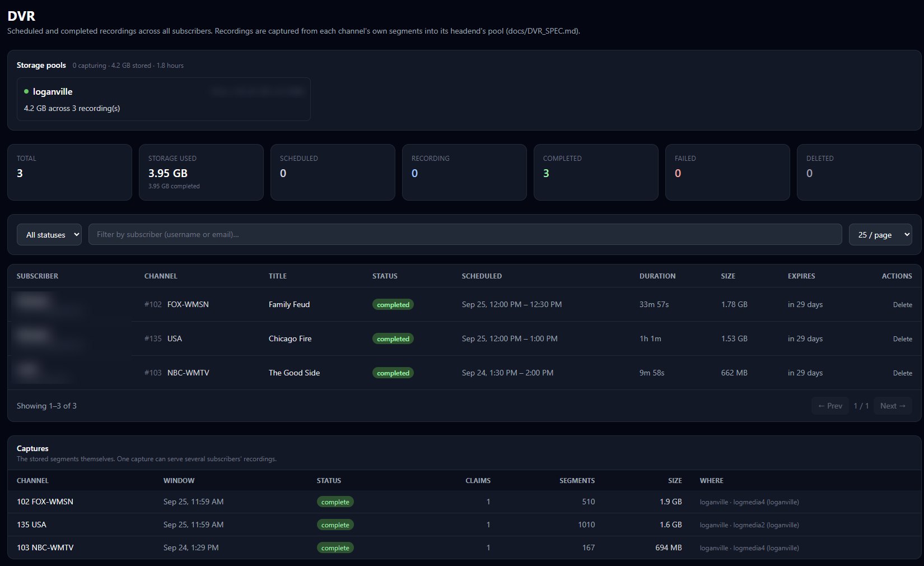Image resolution: width=924 pixels, height=566 pixels.
Task: Click the green loganville status dot
Action: [x=26, y=91]
